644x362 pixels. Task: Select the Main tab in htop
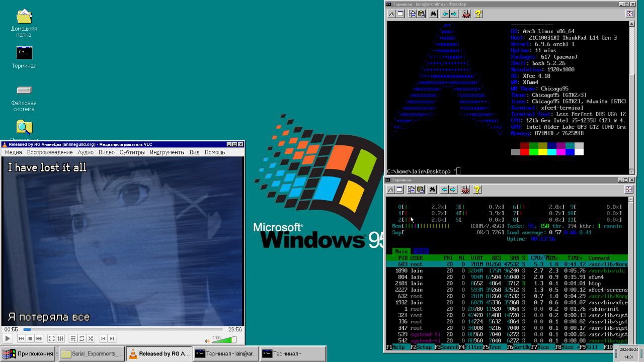coord(401,251)
